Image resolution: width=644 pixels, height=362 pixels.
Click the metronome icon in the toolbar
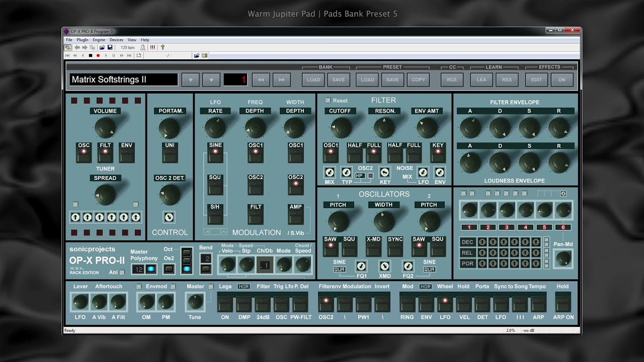click(x=143, y=48)
